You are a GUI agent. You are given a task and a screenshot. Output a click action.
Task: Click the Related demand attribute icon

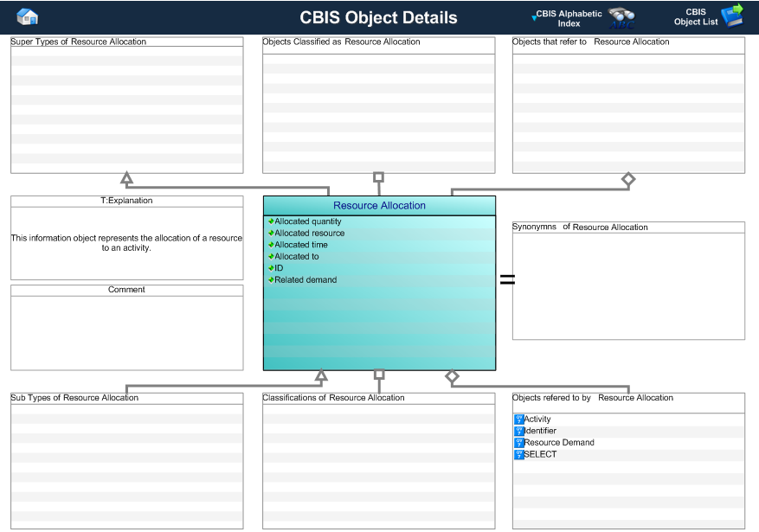pyautogui.click(x=271, y=279)
